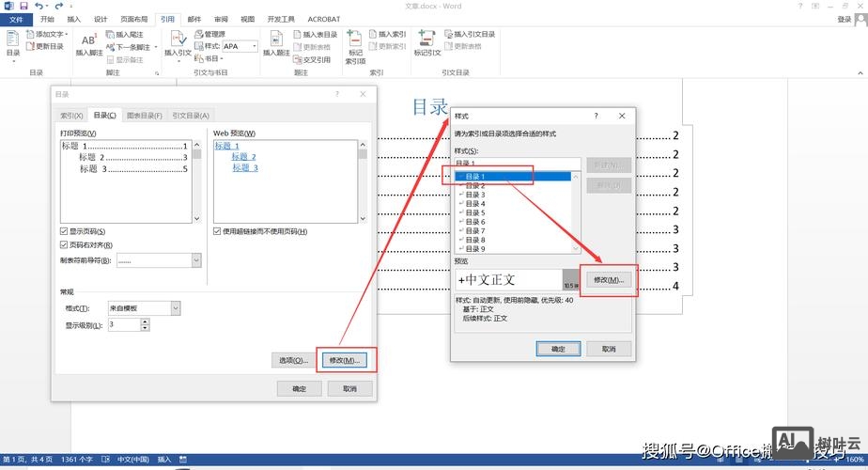Viewport: 868px width, 470px height.
Task: Expand the 格式 dropdown showing 来自模板
Action: click(x=175, y=308)
